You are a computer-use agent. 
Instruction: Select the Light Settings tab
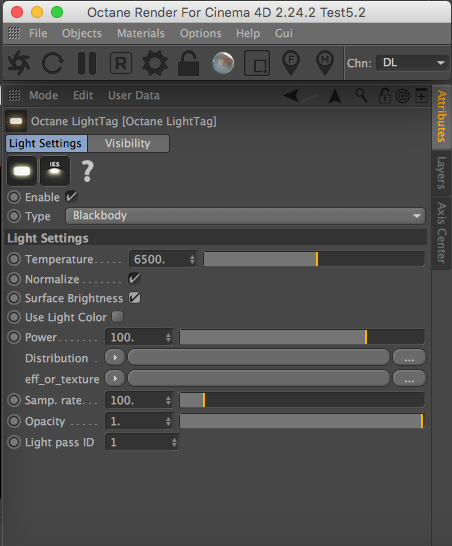pyautogui.click(x=46, y=143)
